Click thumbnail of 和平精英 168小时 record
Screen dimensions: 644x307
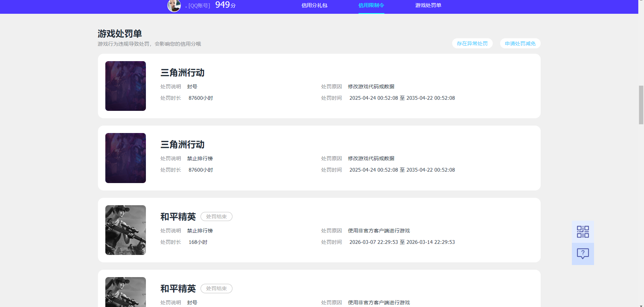coord(125,230)
